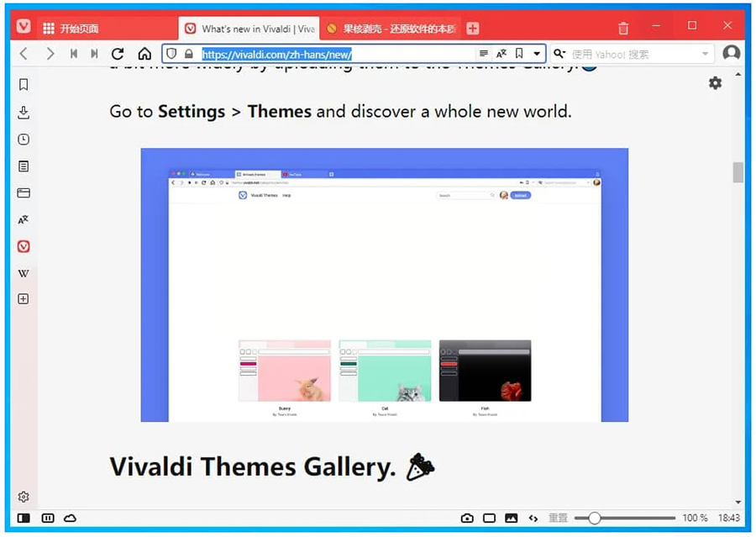Open the Downloads panel
This screenshot has height=537, width=756.
(24, 113)
